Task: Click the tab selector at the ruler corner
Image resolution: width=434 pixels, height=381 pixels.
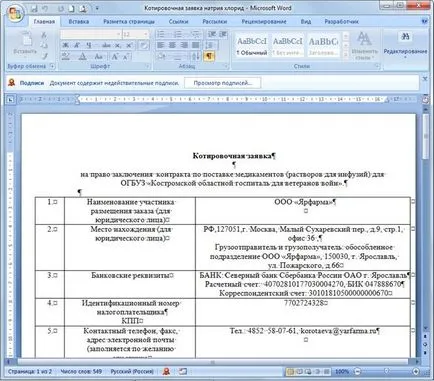Action: click(x=11, y=99)
